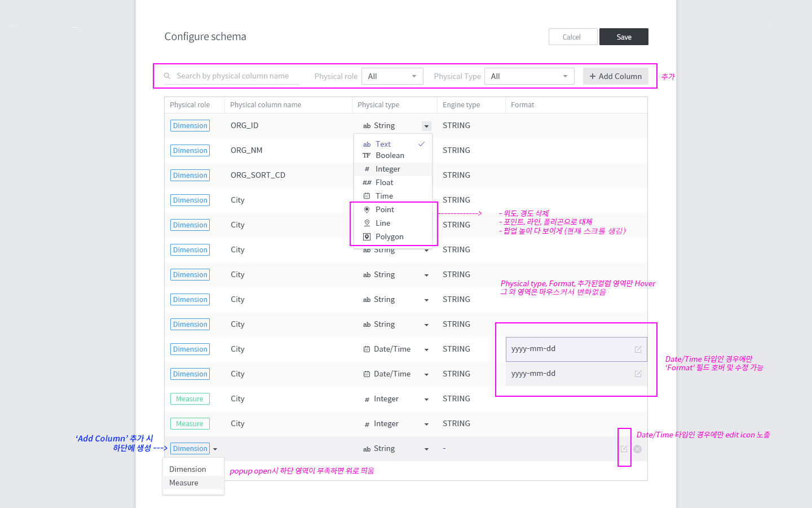This screenshot has height=508, width=812.
Task: Click the Physical column name header
Action: 266,105
